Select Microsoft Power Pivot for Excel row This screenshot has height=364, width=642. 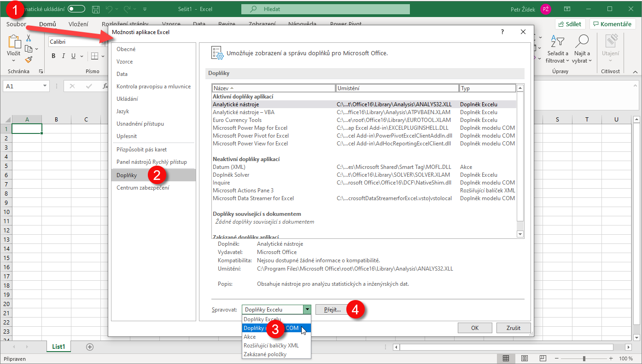pos(364,136)
